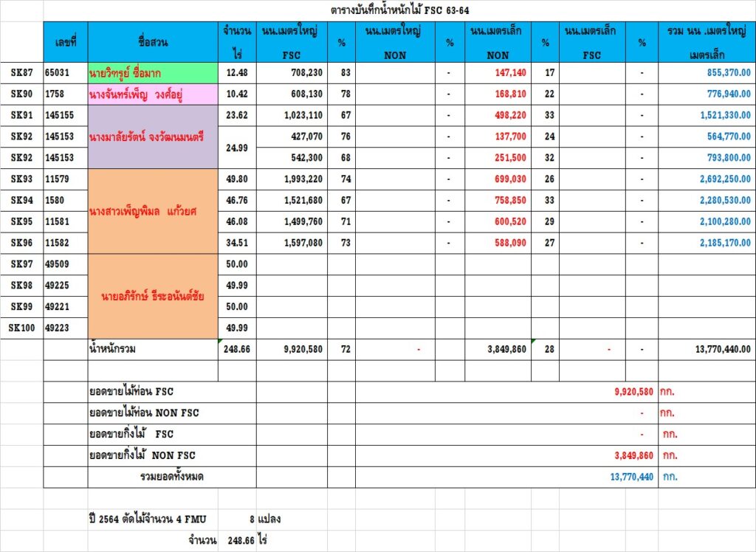Click FSC weight 1,993,220
756x552 pixels.
[292, 179]
